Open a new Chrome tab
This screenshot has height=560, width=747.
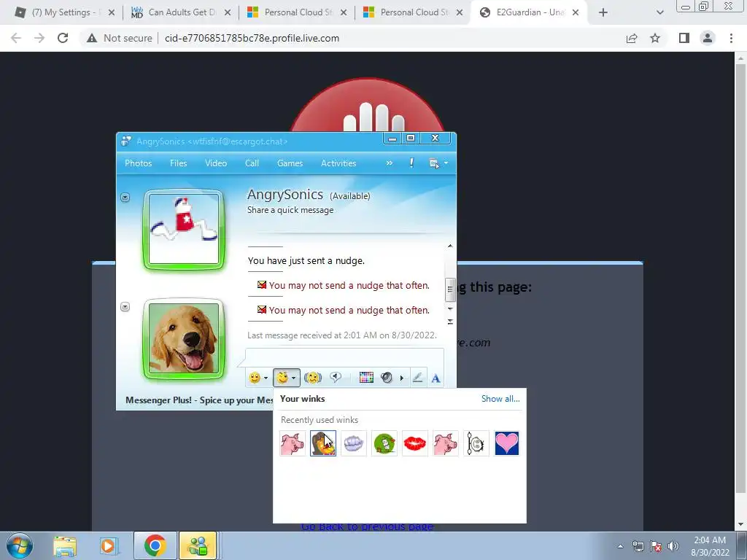603,12
